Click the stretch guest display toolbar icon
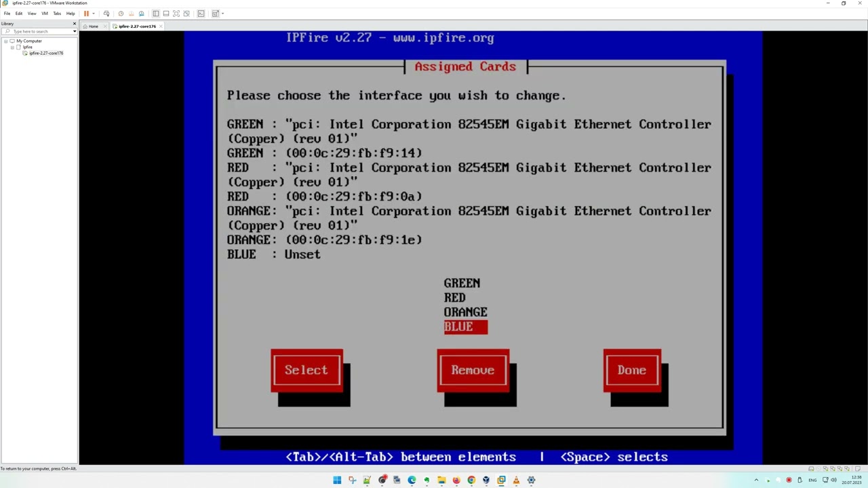Screen dimensions: 868x488 (216, 14)
